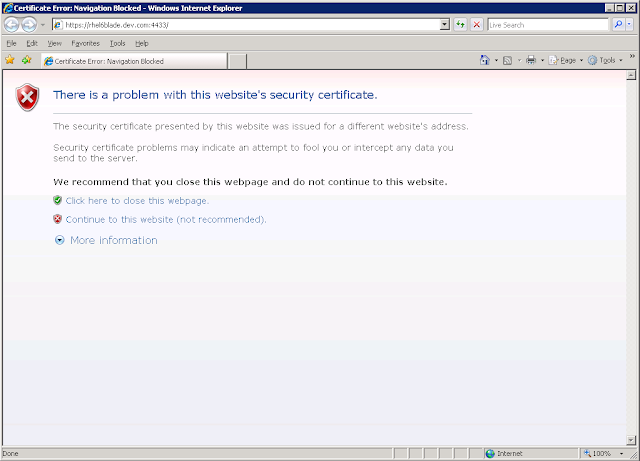Open the zoom level dropdown arrow
640x461 pixels.
621,454
